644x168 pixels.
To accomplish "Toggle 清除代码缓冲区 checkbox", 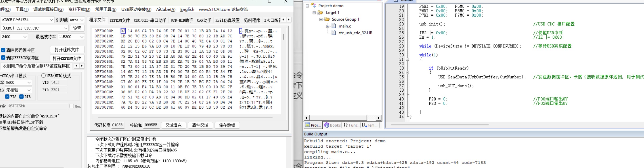I will [x=3, y=50].
